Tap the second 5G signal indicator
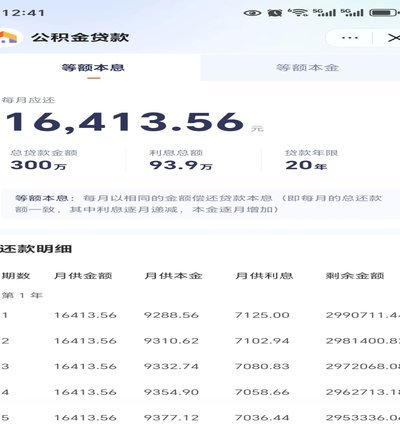Screen dimensions: 400x425 tap(352, 13)
